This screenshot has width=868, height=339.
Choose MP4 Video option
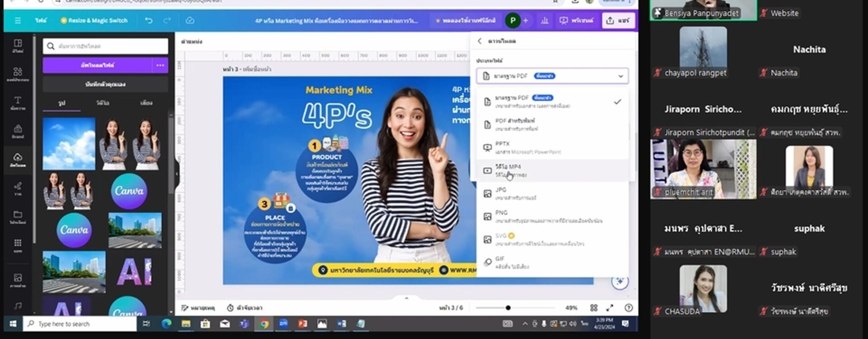click(552, 170)
